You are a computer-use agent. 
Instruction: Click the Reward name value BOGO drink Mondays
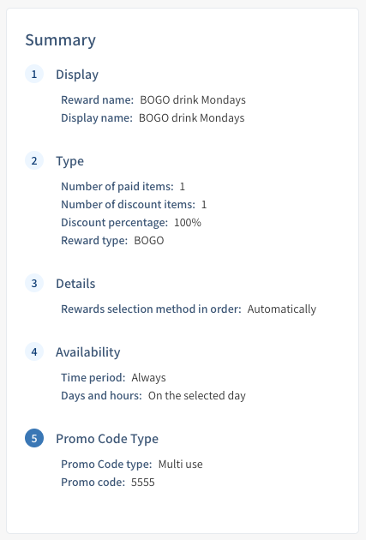point(193,100)
